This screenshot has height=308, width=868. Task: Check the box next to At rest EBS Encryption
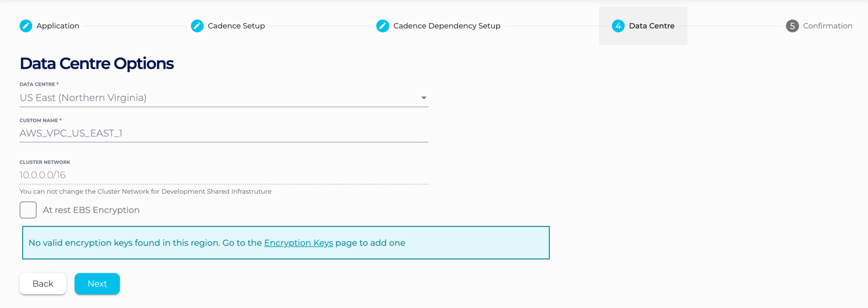pos(28,210)
